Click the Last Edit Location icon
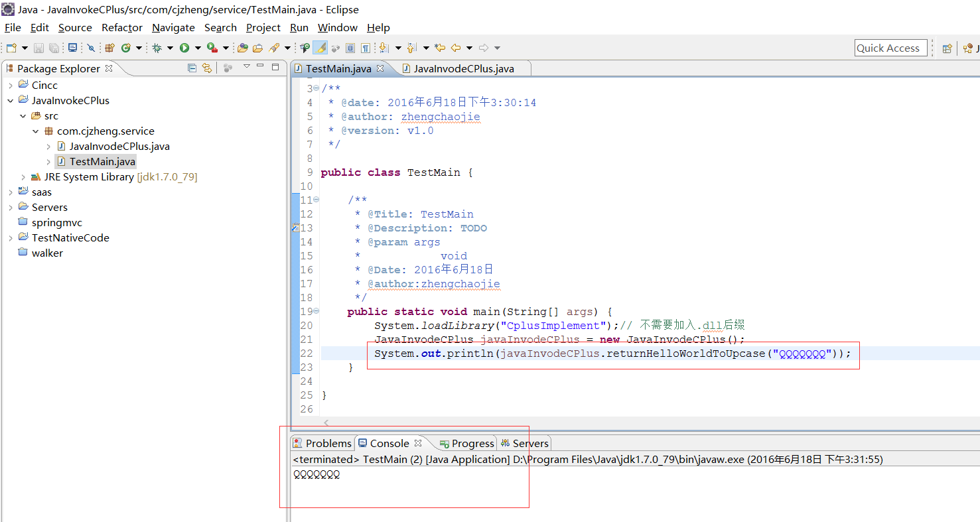 pos(441,48)
